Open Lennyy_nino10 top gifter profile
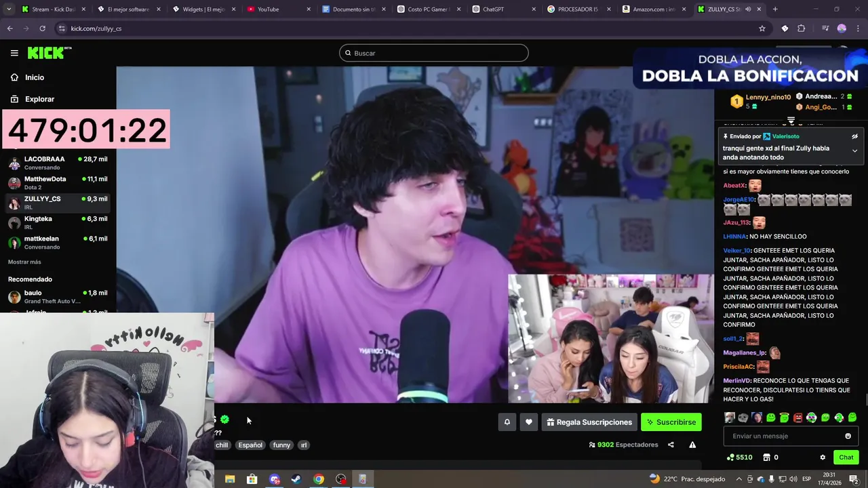Image resolution: width=868 pixels, height=488 pixels. tap(768, 97)
